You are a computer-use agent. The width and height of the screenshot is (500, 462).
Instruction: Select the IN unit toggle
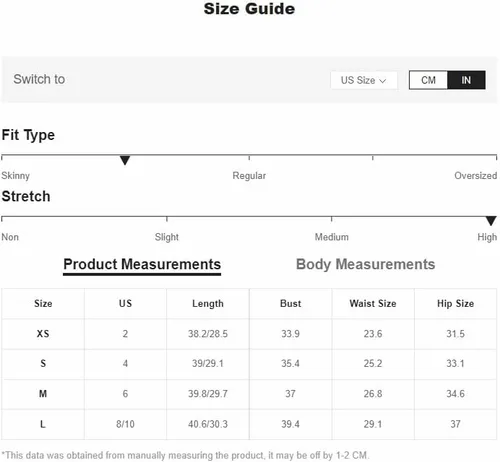click(x=466, y=80)
